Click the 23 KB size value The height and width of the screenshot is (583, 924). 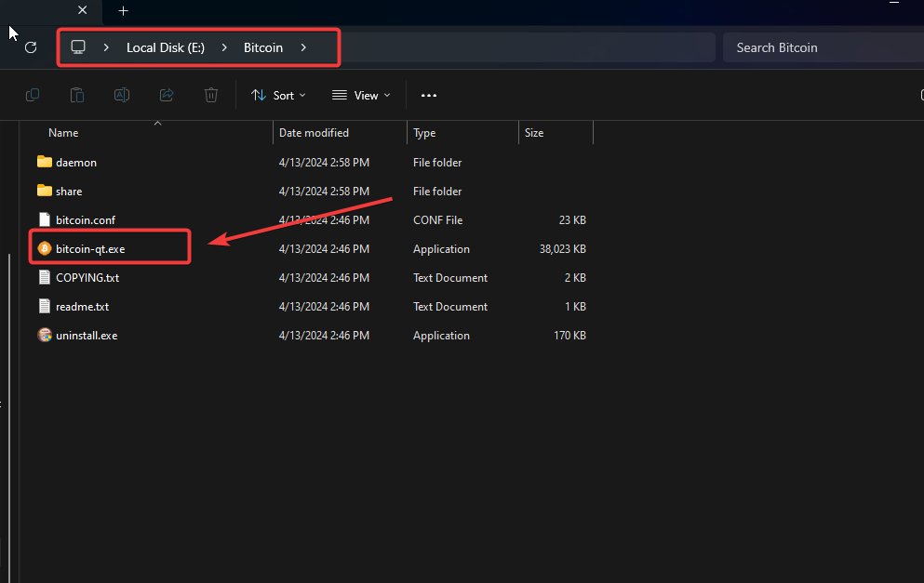572,220
